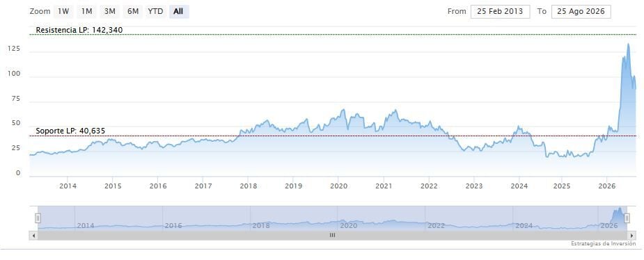Click the From date field
644x260 pixels.
coord(501,12)
